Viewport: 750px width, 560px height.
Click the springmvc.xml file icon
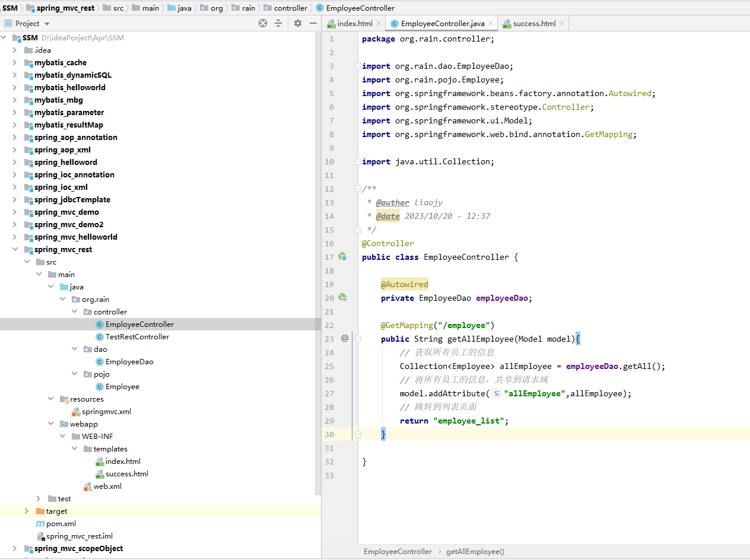[x=76, y=412]
